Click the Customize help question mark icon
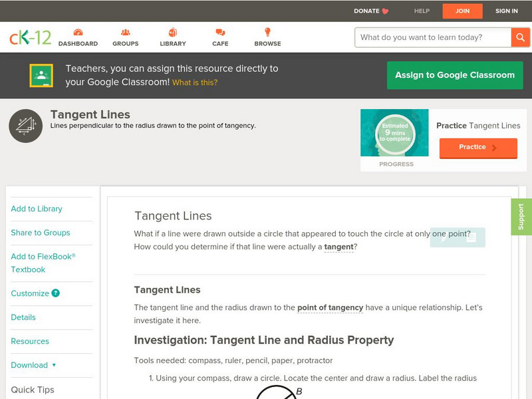Screen dimensions: 532x399 pyautogui.click(x=56, y=293)
